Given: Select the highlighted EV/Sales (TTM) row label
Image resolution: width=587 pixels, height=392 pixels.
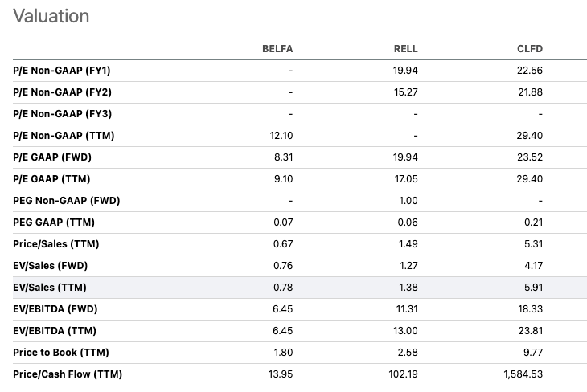Looking at the screenshot, I should [50, 288].
